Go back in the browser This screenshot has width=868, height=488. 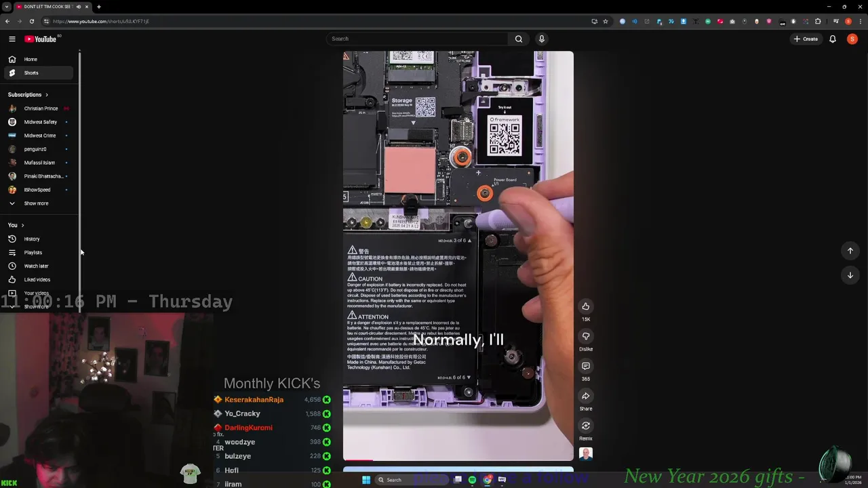(7, 21)
